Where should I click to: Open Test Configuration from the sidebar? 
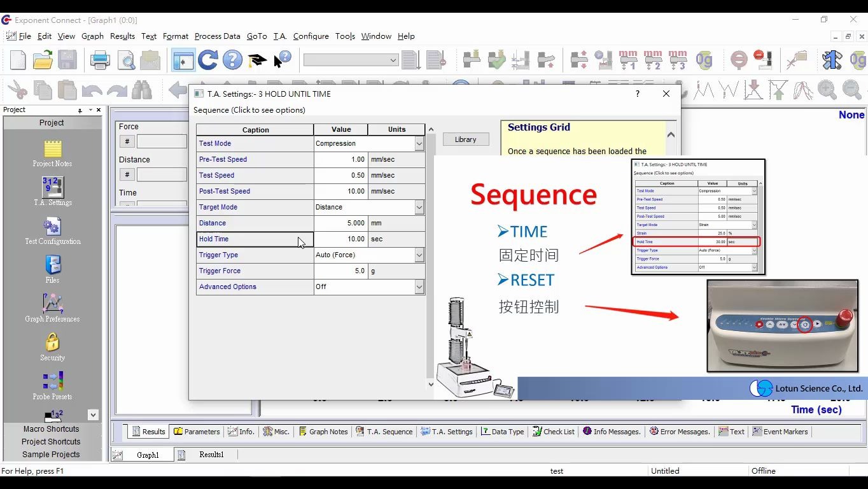pos(52,229)
